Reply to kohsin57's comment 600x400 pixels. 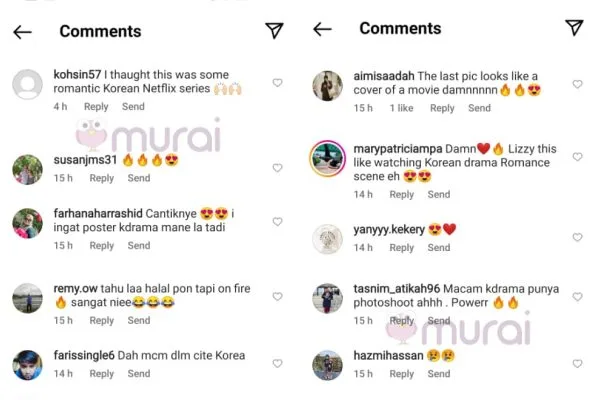[x=96, y=107]
